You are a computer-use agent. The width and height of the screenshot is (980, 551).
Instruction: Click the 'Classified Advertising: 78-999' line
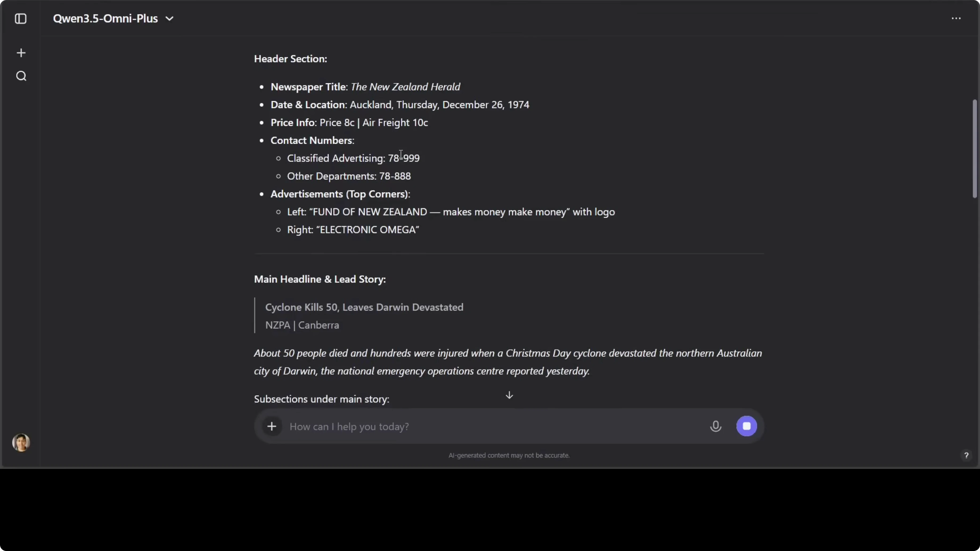tap(353, 159)
